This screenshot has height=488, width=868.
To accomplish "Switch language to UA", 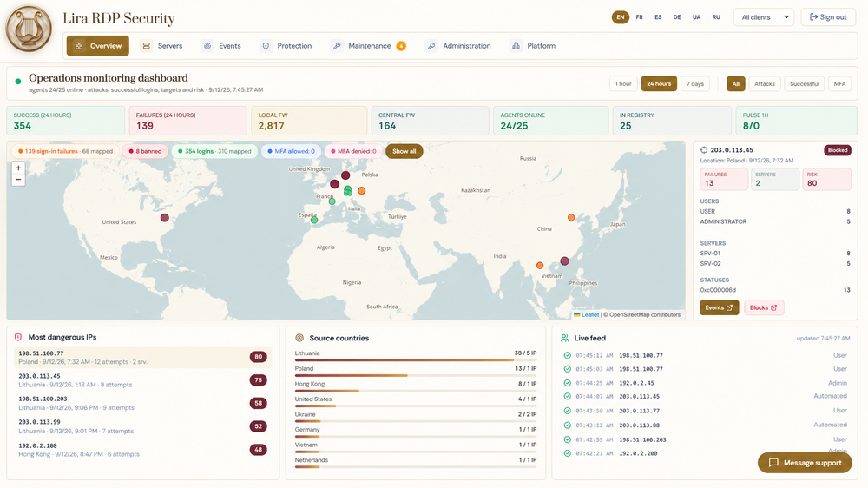I will (696, 17).
